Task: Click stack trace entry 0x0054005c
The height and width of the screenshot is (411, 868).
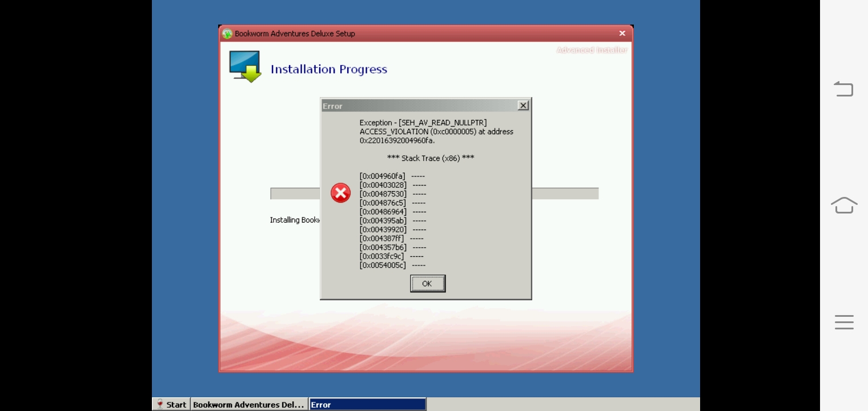Action: pos(383,265)
